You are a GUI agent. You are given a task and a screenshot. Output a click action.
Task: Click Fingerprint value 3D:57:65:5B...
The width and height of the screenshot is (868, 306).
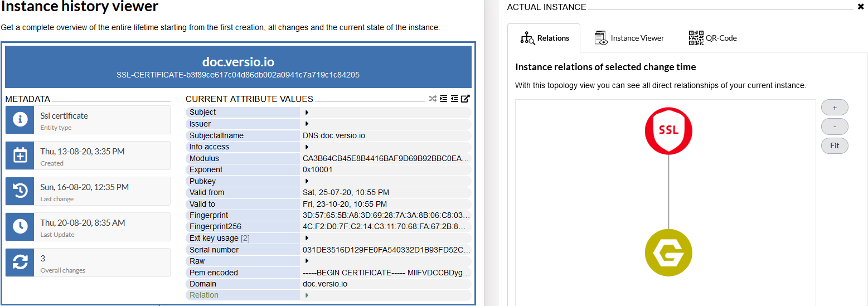(386, 215)
